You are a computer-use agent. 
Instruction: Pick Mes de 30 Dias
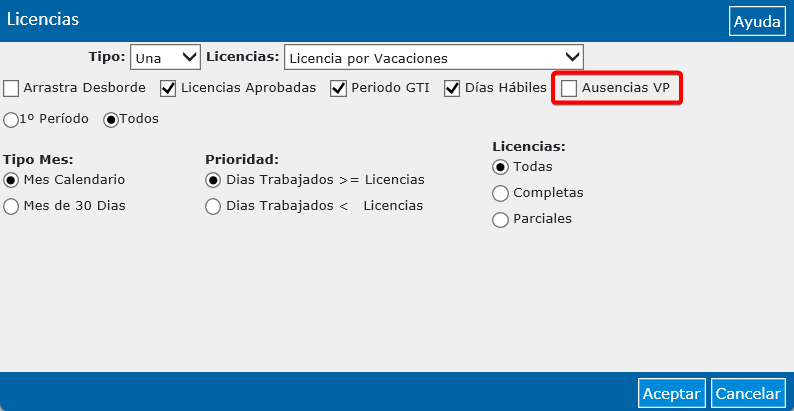tap(12, 206)
